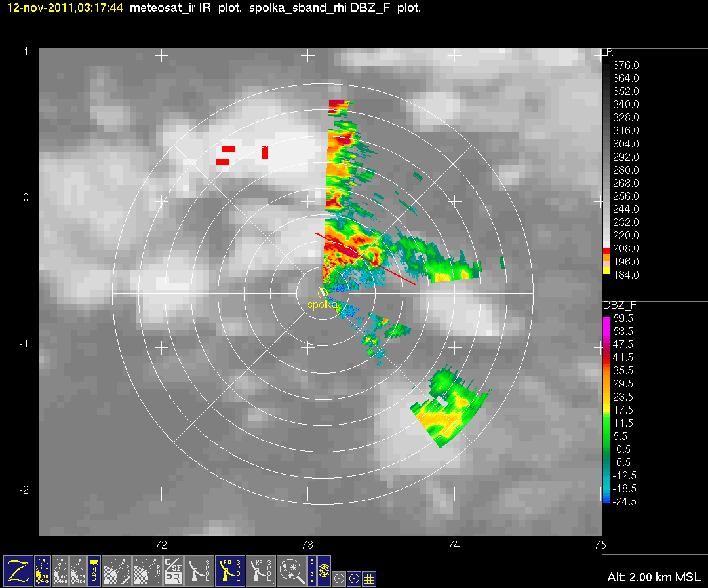
Task: Click the gray small circle-dot icon
Action: click(x=339, y=579)
